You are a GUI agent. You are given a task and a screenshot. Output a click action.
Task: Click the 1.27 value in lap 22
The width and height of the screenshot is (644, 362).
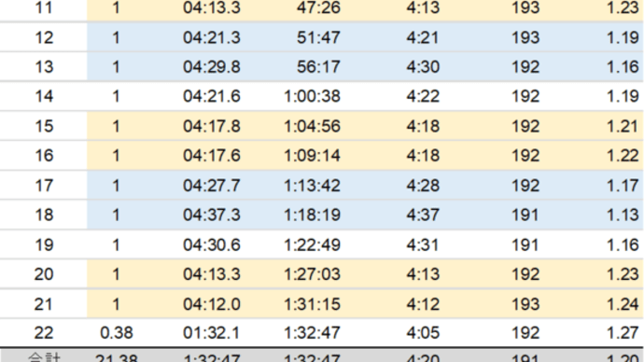click(x=623, y=333)
